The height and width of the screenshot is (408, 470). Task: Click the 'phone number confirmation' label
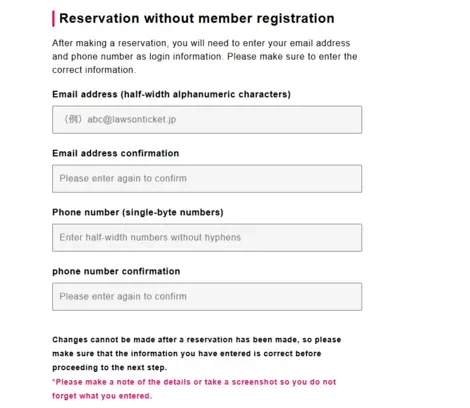pos(116,271)
